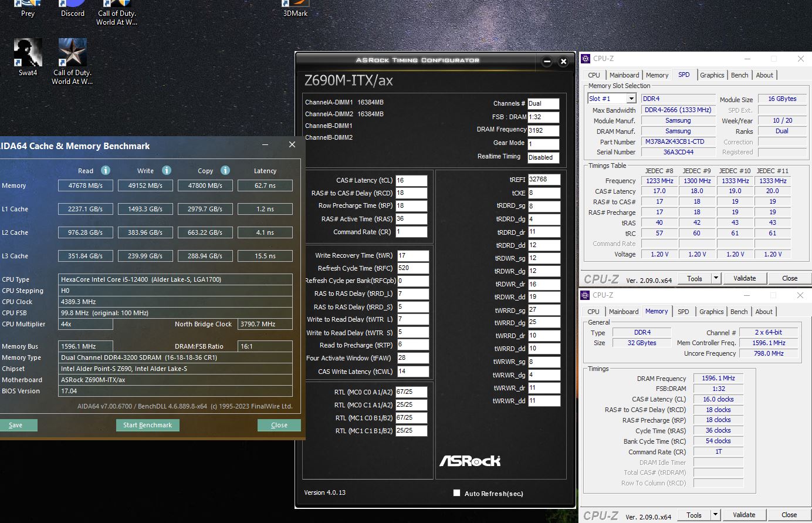Click the Refresh Cycle Time (tRFC) field
Viewport: 812px width, 523px height.
tap(412, 268)
